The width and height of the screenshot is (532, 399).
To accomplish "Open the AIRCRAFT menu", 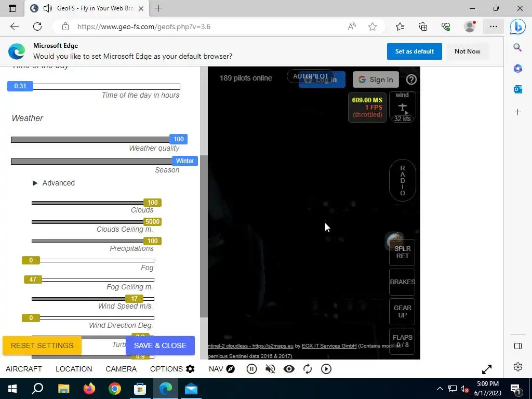I will (x=24, y=369).
